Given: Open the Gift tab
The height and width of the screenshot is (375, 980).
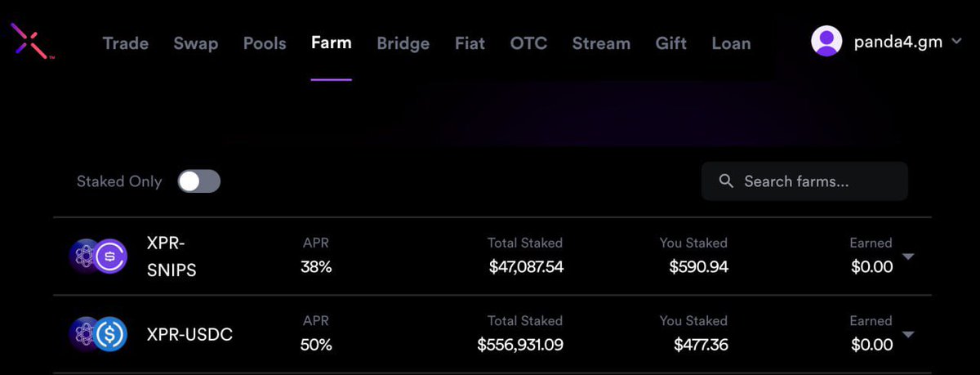Looking at the screenshot, I should click(671, 43).
